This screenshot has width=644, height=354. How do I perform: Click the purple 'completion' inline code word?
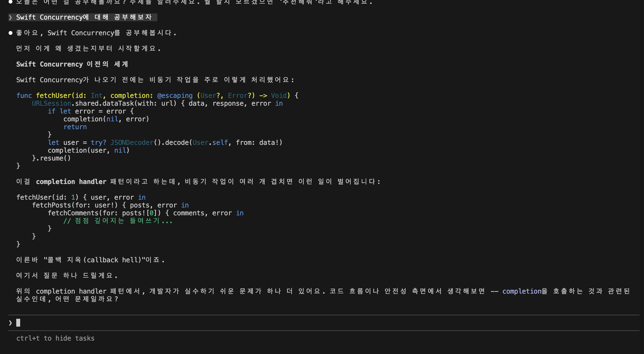[x=522, y=291]
